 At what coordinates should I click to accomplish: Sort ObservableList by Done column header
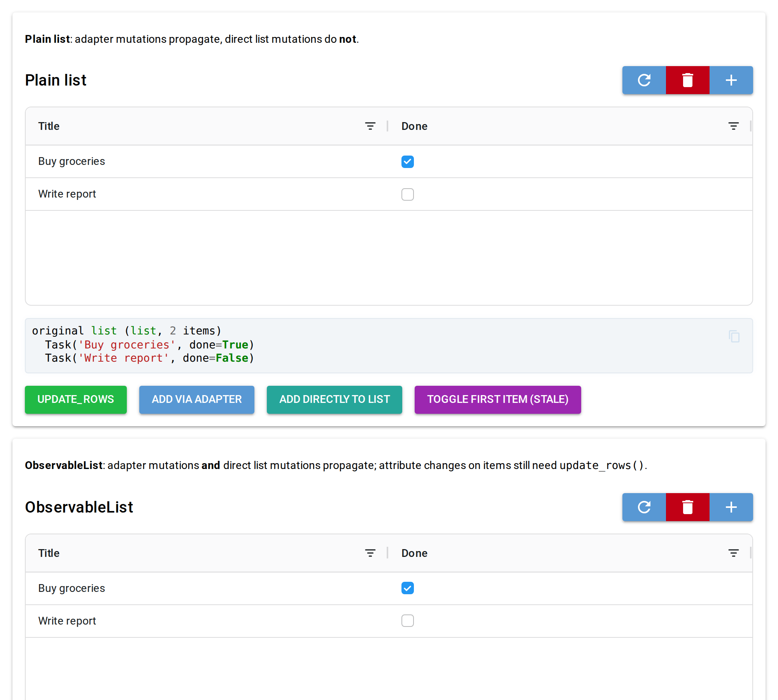point(414,553)
